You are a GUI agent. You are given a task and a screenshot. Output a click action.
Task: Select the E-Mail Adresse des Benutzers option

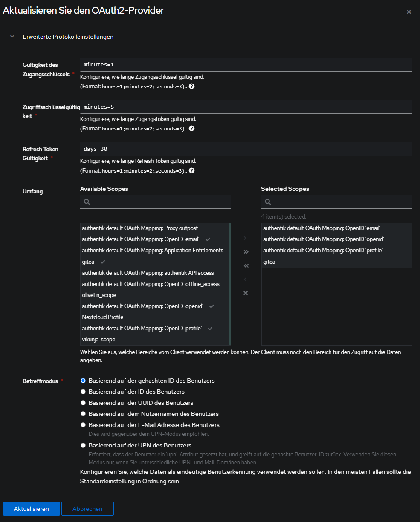(84, 425)
